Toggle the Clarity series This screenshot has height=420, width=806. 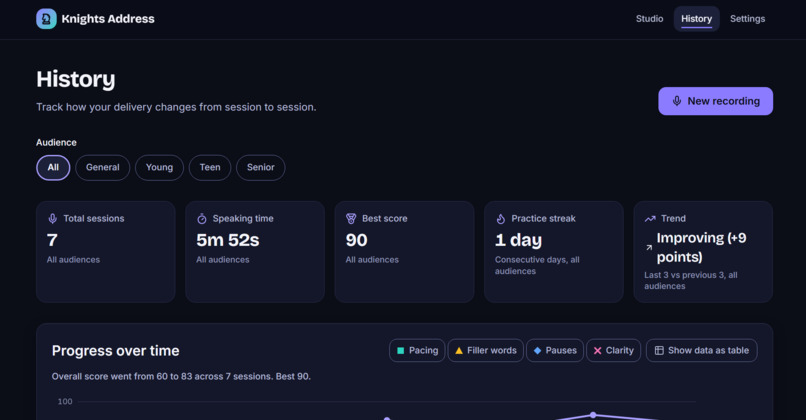click(614, 351)
